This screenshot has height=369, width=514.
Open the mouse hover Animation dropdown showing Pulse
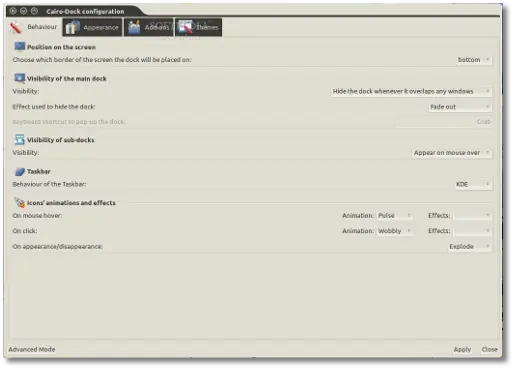(x=395, y=216)
